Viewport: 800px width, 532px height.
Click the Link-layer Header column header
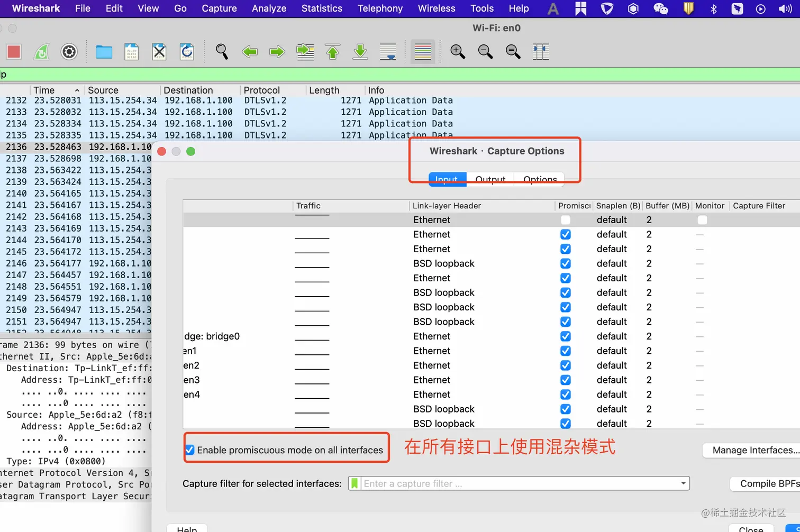pyautogui.click(x=482, y=206)
